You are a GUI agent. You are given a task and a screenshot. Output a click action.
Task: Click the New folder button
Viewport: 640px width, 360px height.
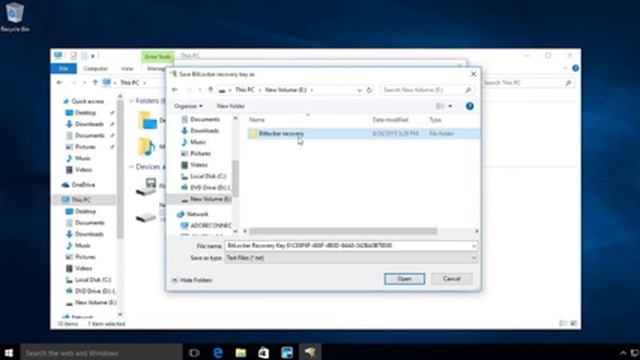point(231,106)
